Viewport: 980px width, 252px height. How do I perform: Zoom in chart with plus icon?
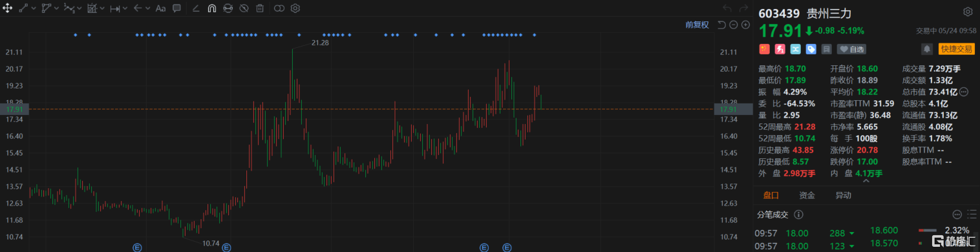745,25
